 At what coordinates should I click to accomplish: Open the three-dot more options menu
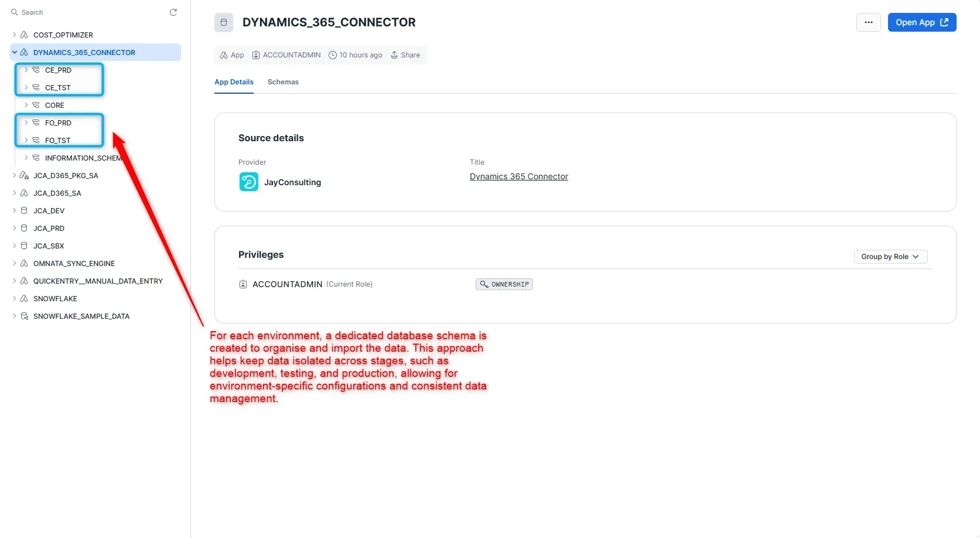pos(868,23)
